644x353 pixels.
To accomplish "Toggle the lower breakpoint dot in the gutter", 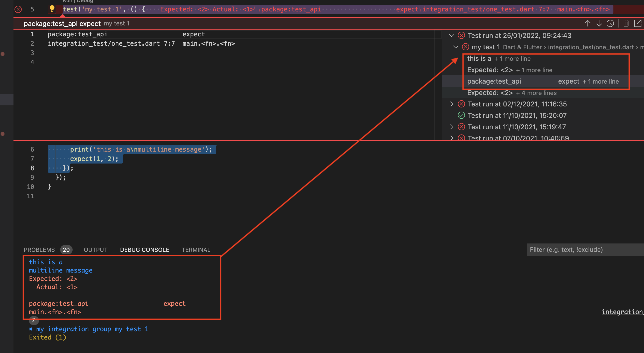I will pos(3,134).
